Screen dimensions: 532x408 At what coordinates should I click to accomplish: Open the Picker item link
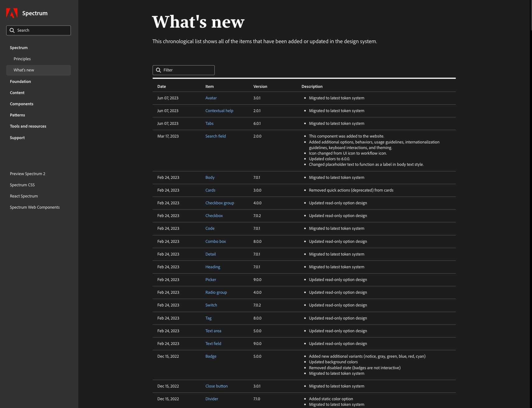[x=211, y=280]
